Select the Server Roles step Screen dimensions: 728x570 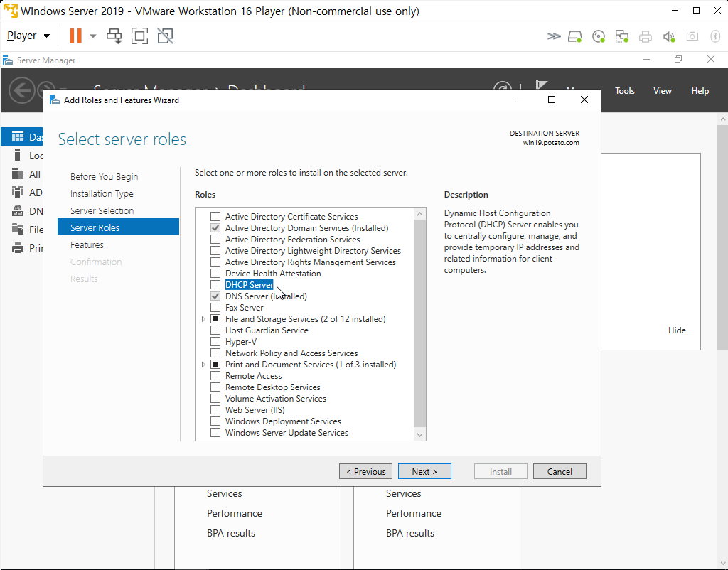(x=118, y=227)
